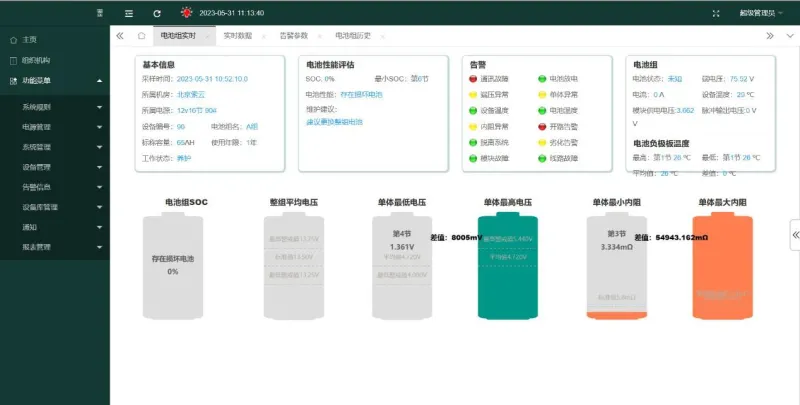
Task: Switch to the 电池组历史 tab
Action: coord(353,36)
